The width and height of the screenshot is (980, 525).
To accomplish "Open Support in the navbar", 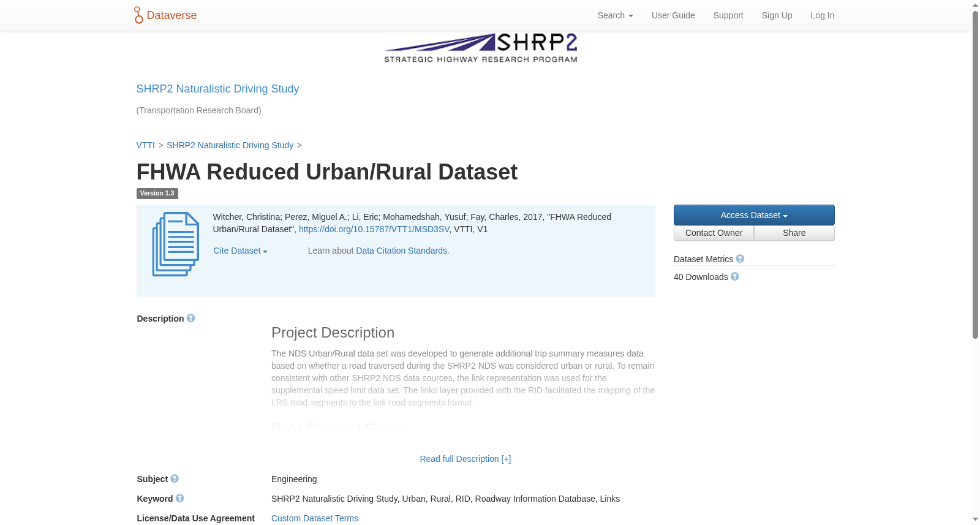I will point(728,15).
